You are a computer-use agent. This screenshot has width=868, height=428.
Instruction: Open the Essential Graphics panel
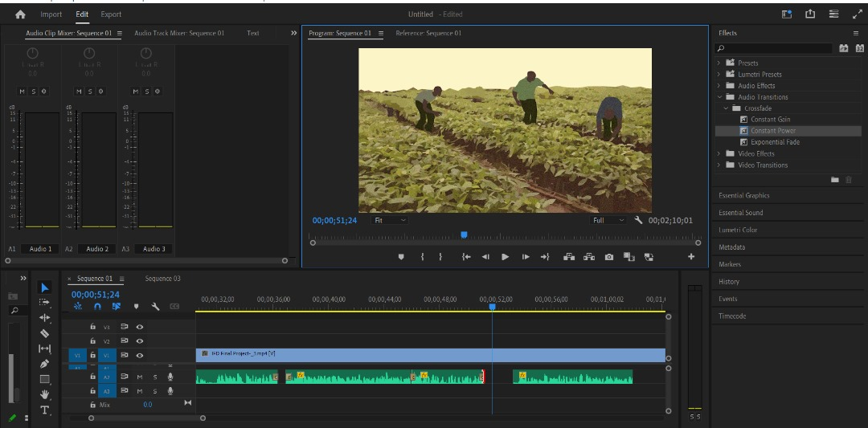click(x=744, y=195)
